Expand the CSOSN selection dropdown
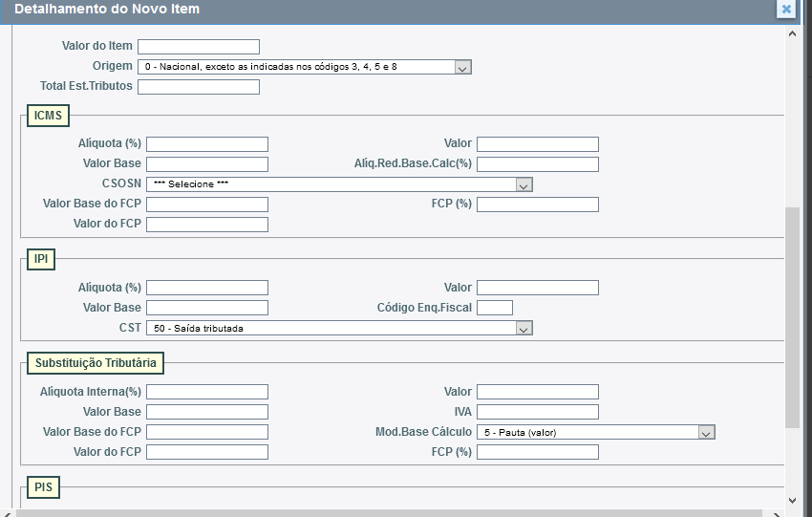The height and width of the screenshot is (517, 812). click(338, 184)
